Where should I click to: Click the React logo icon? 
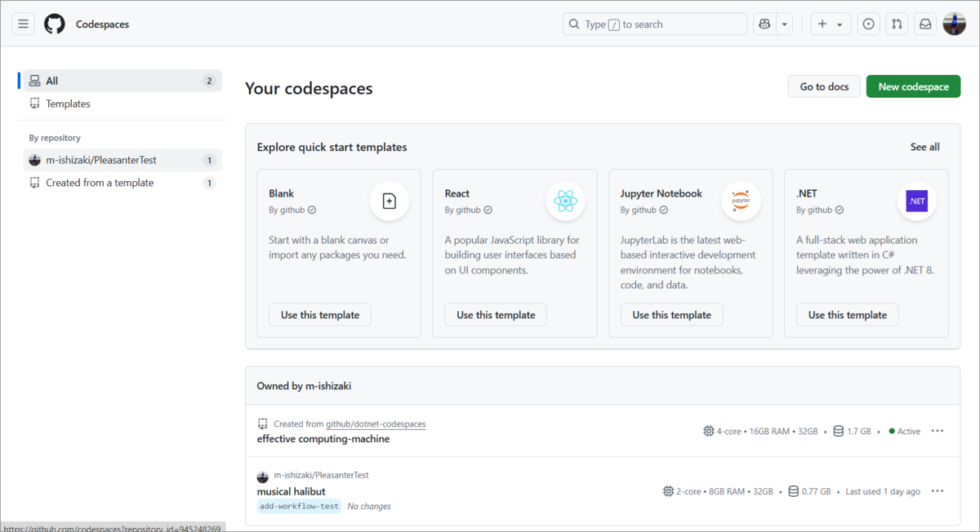point(565,201)
